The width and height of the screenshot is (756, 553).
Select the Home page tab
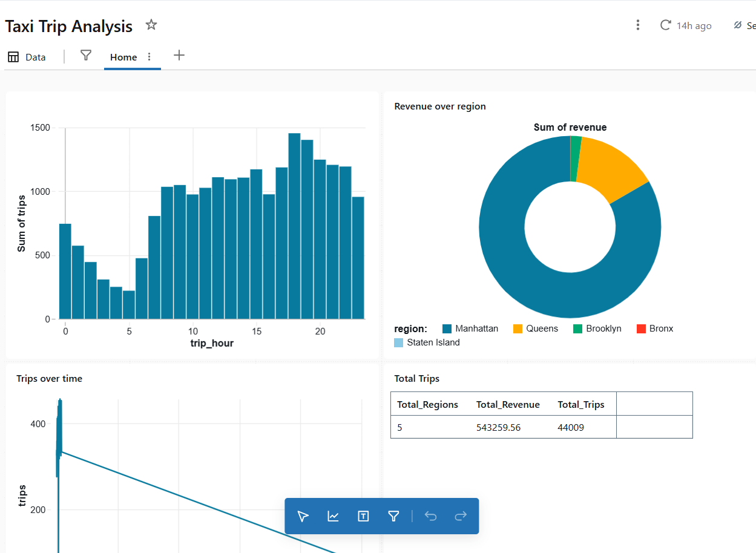pyautogui.click(x=123, y=57)
